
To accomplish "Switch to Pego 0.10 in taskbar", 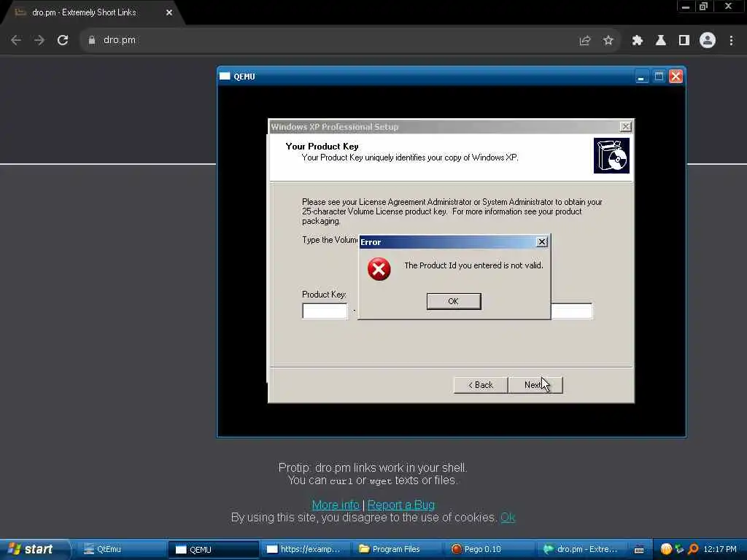I will pyautogui.click(x=491, y=549).
